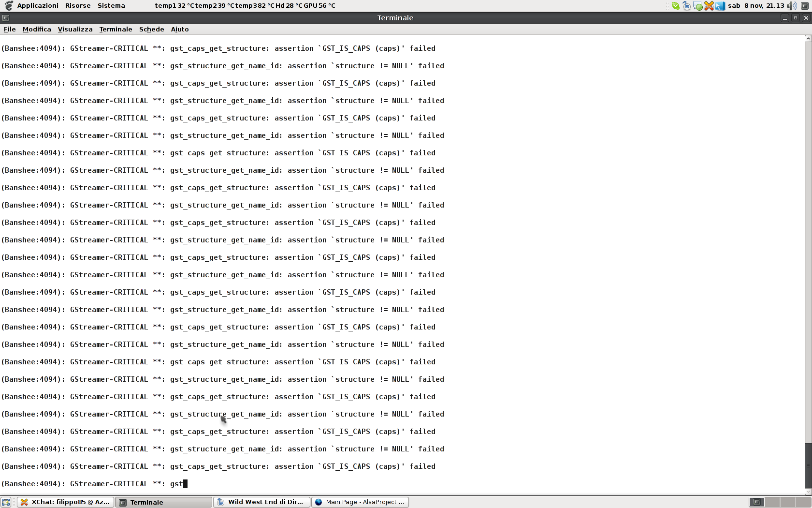Switch to the second workspace
This screenshot has height=508, width=812.
(x=773, y=502)
